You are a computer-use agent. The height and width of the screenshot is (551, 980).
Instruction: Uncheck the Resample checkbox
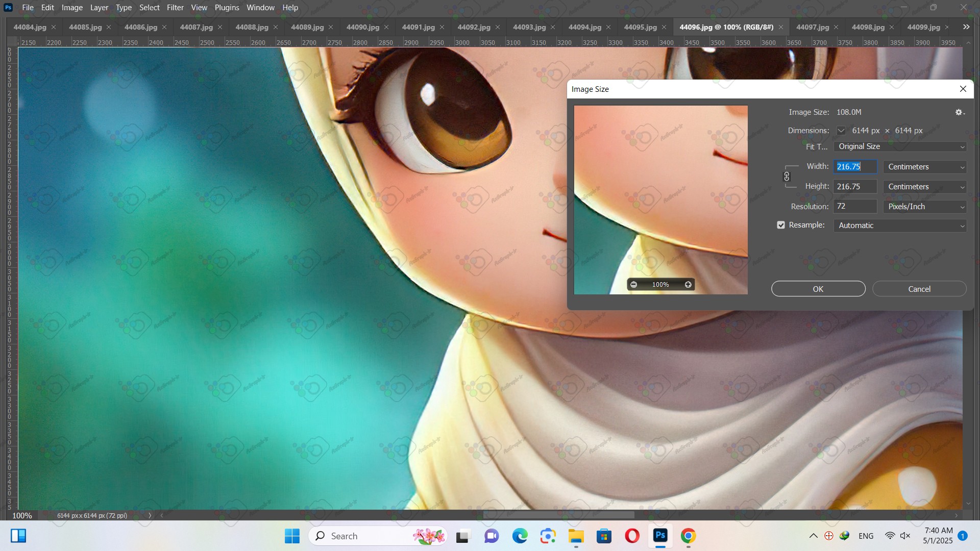(781, 225)
